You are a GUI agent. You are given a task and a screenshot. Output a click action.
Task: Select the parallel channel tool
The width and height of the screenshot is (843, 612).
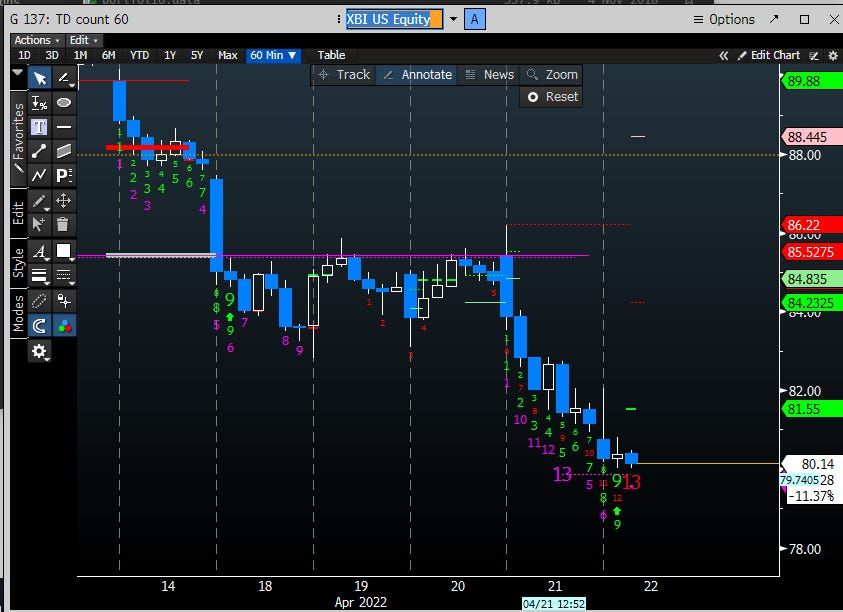[x=64, y=151]
